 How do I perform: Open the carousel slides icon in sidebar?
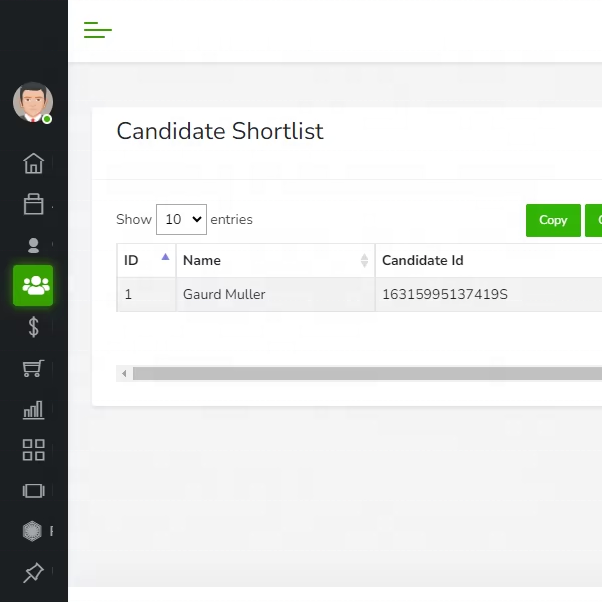point(33,491)
